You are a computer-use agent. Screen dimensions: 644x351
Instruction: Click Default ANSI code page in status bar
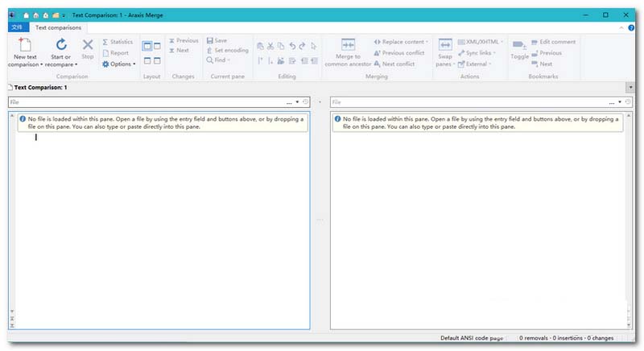click(472, 338)
